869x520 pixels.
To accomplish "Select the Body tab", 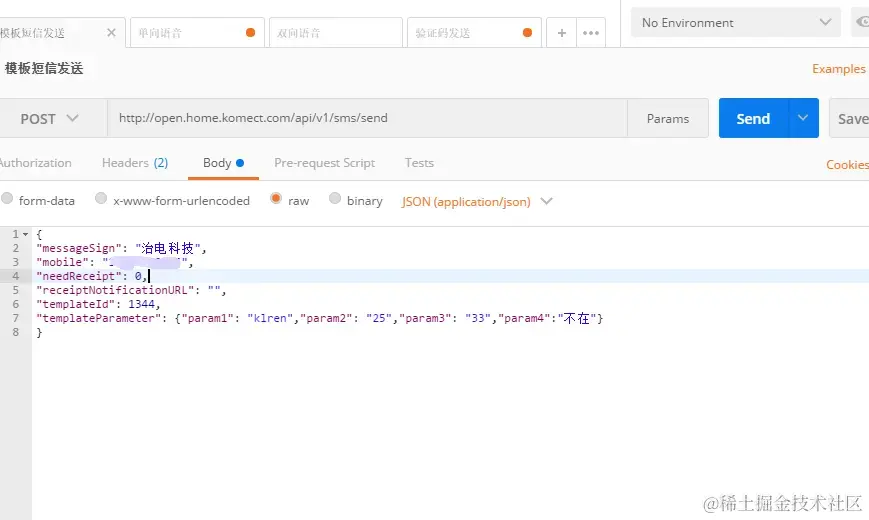I will tap(223, 163).
